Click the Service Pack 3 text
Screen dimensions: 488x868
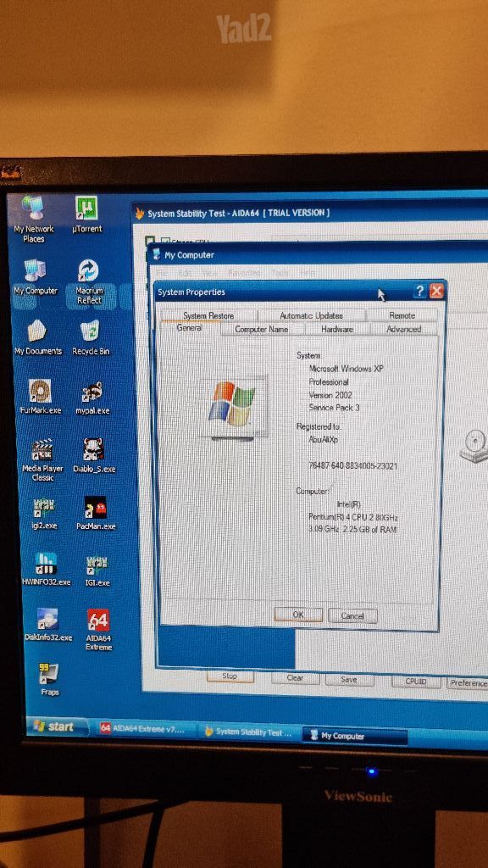(334, 408)
